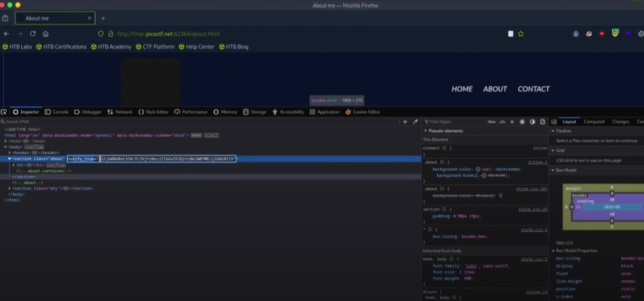644x301 pixels.
Task: Switch to the Console panel
Action: tap(57, 112)
